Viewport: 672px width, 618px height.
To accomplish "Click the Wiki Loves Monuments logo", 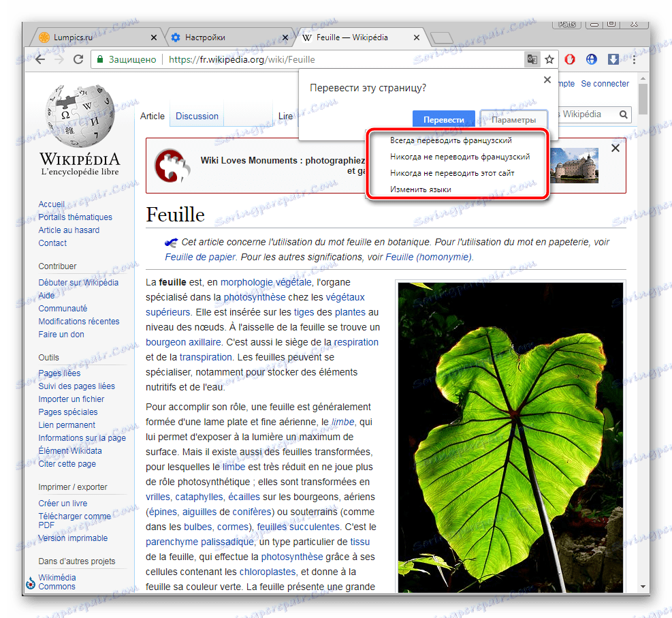I will click(x=172, y=166).
